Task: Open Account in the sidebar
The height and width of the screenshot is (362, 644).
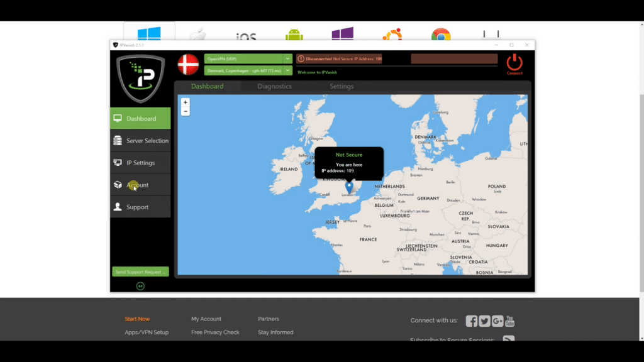Action: tap(140, 185)
